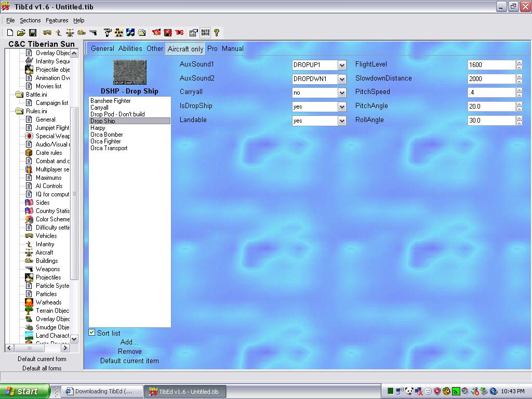Open the AuxSound1 dropdown
This screenshot has height=399, width=532.
(342, 65)
